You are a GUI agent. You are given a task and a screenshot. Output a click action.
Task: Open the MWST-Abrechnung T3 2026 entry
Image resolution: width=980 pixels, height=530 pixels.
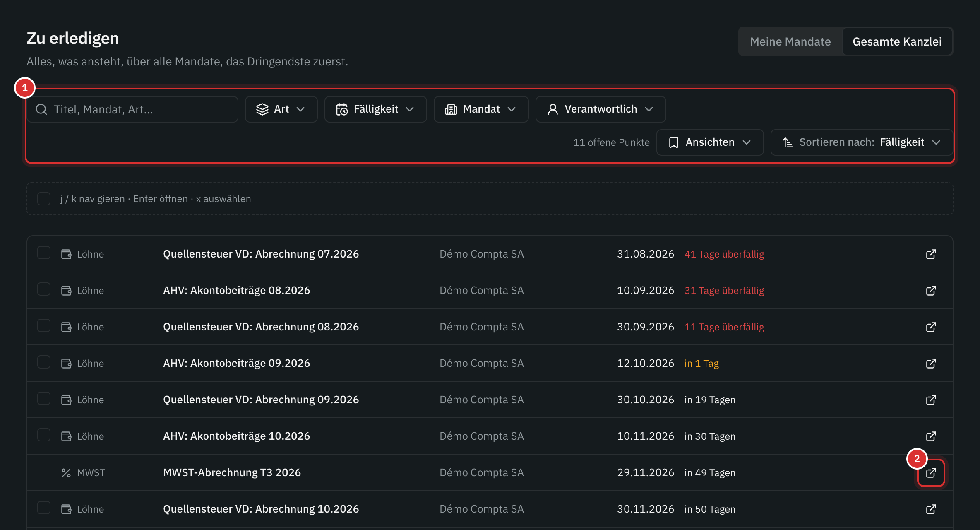tap(232, 473)
